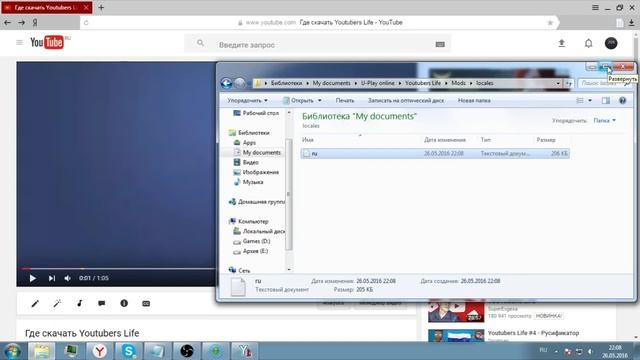Click the YouTube upload arrow icon
640x360 pixels.
click(x=562, y=43)
